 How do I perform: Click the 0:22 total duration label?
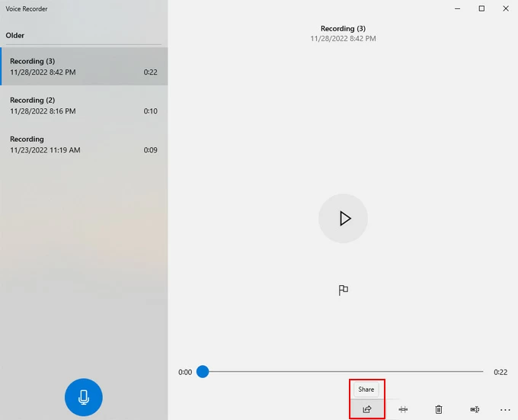click(x=500, y=372)
